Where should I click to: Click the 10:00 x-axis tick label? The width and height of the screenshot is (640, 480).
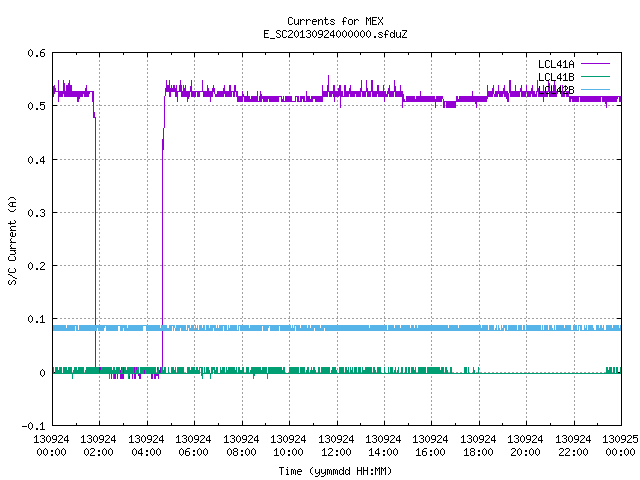tap(288, 452)
